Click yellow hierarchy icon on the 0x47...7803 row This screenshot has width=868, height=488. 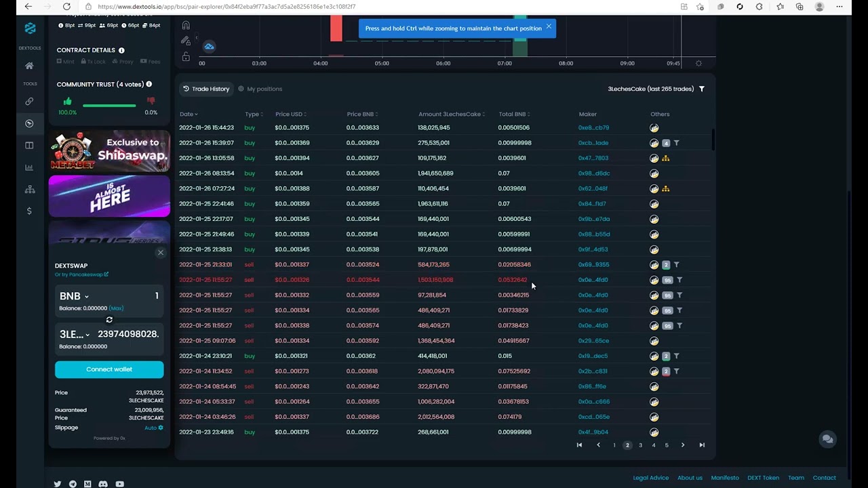tap(665, 158)
